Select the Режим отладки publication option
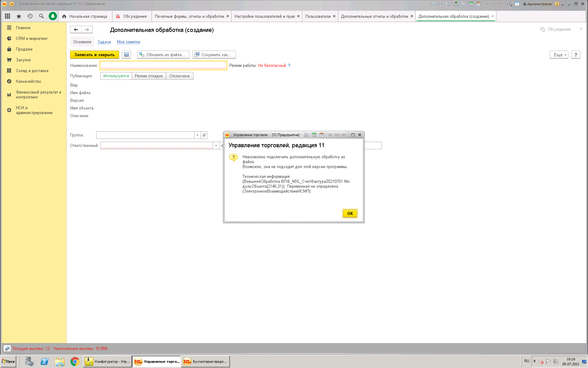588x368 pixels. (x=149, y=76)
